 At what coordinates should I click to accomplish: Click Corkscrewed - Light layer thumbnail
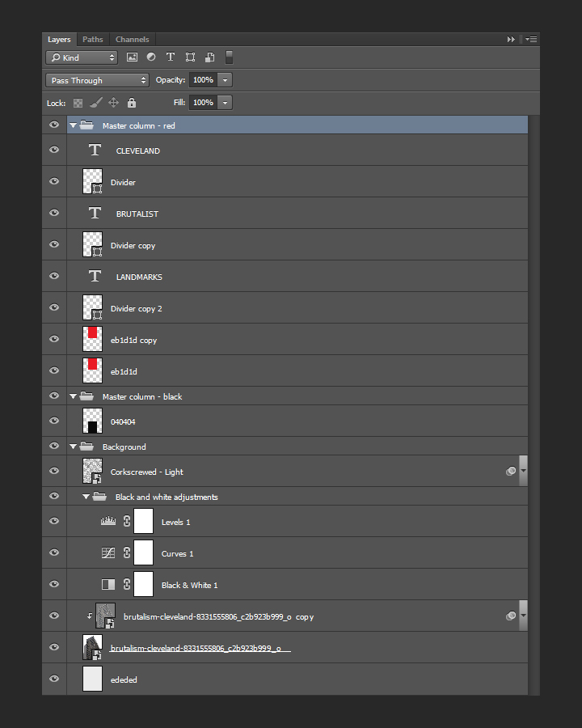[92, 470]
